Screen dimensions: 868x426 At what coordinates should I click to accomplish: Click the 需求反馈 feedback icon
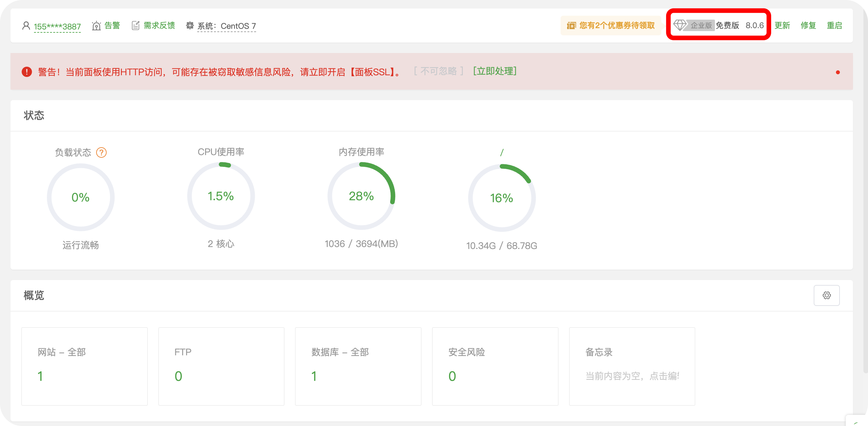tap(136, 25)
